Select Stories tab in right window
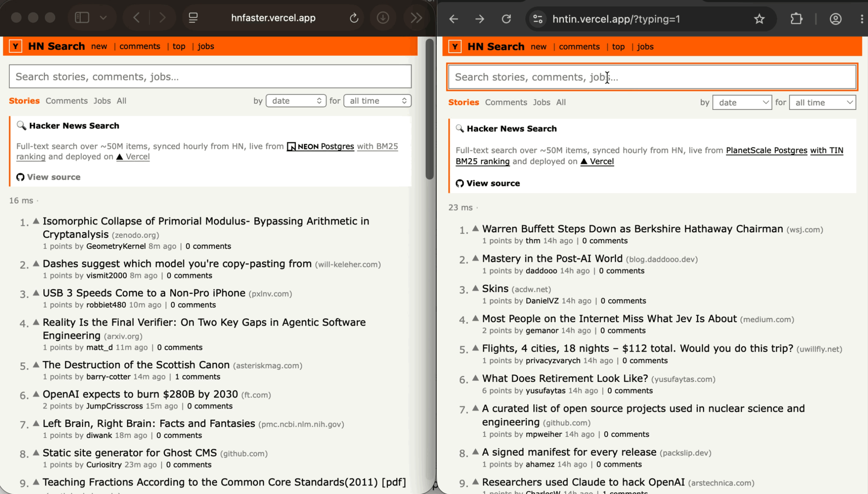Image resolution: width=868 pixels, height=494 pixels. click(463, 102)
